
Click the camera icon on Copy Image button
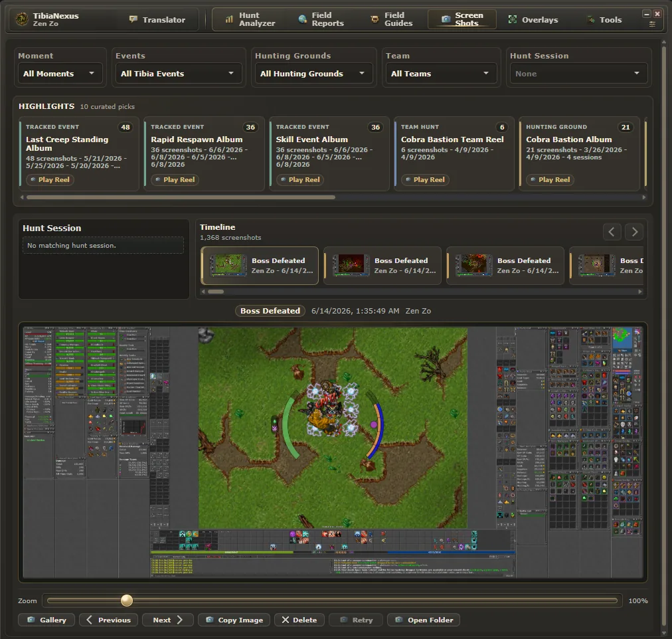click(x=210, y=620)
